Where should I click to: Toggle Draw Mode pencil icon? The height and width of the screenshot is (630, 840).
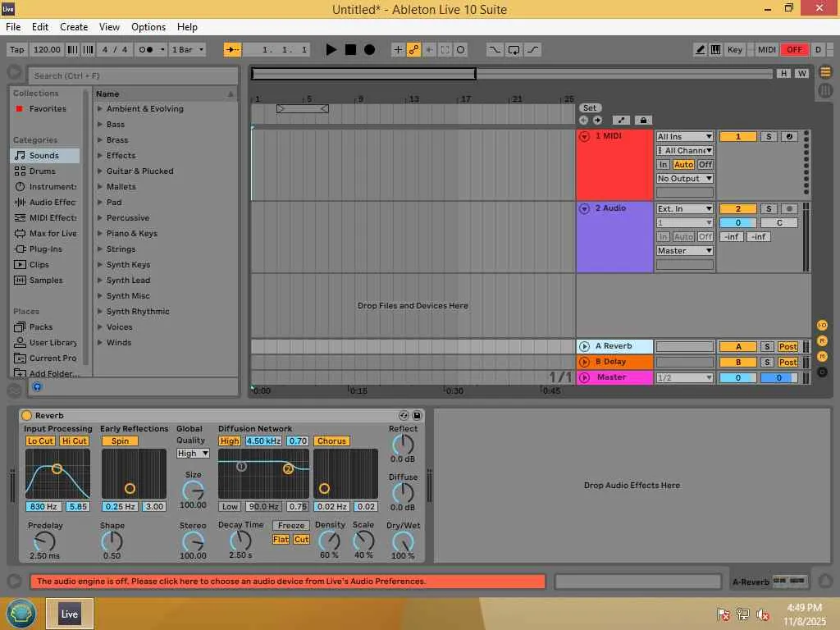pos(700,50)
